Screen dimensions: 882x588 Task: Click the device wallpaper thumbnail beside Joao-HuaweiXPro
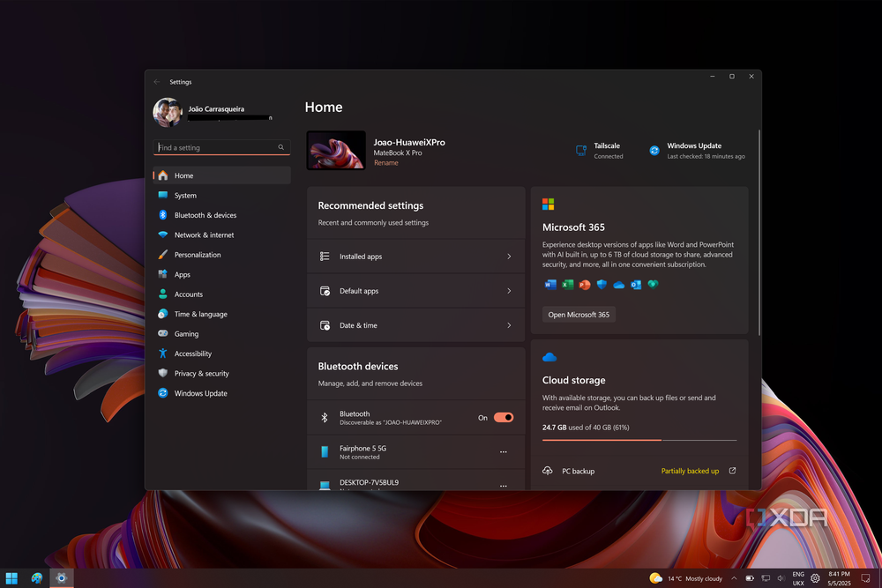[336, 150]
